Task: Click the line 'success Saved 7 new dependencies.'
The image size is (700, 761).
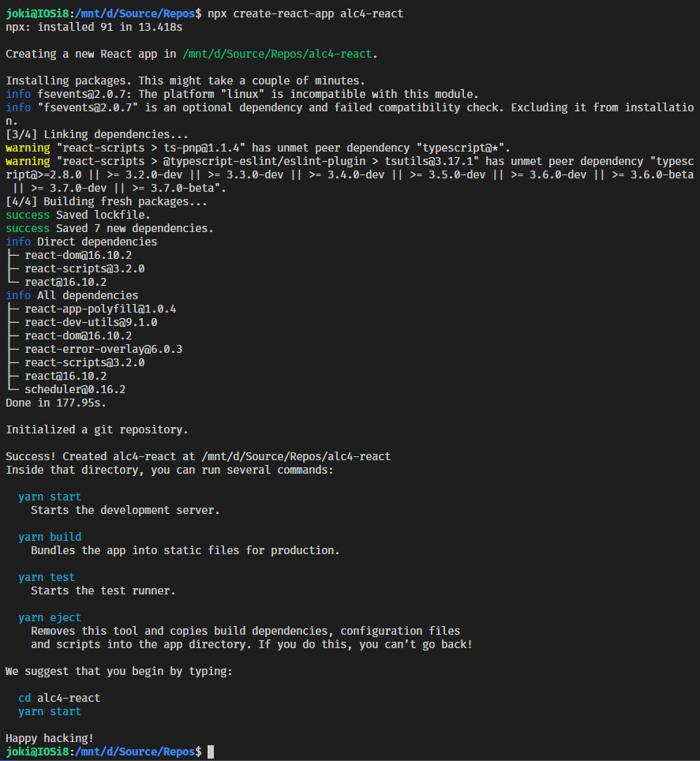Action: (x=110, y=229)
